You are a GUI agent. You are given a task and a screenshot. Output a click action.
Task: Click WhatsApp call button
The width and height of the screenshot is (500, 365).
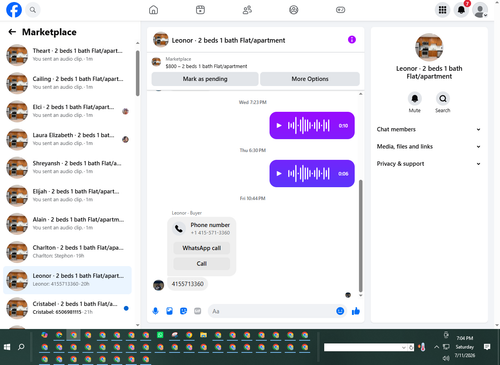point(202,248)
